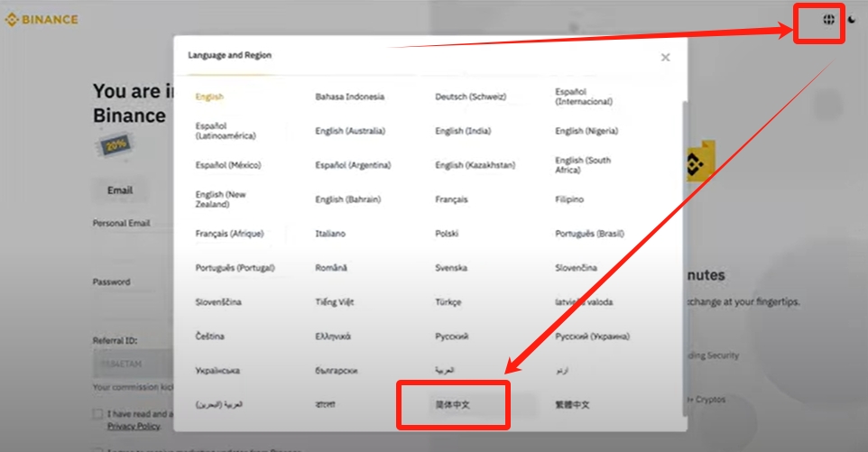The image size is (868, 452).
Task: Select English (Kazakhstan) option
Action: click(476, 165)
